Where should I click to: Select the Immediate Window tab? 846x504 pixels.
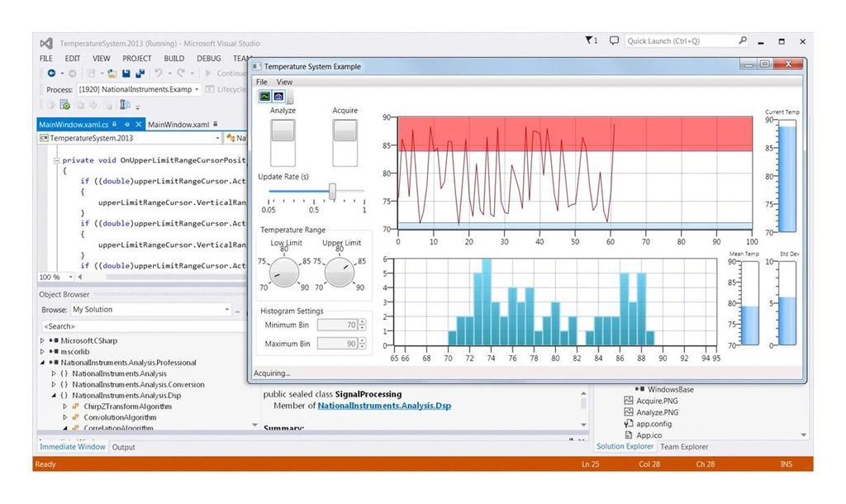pos(73,447)
